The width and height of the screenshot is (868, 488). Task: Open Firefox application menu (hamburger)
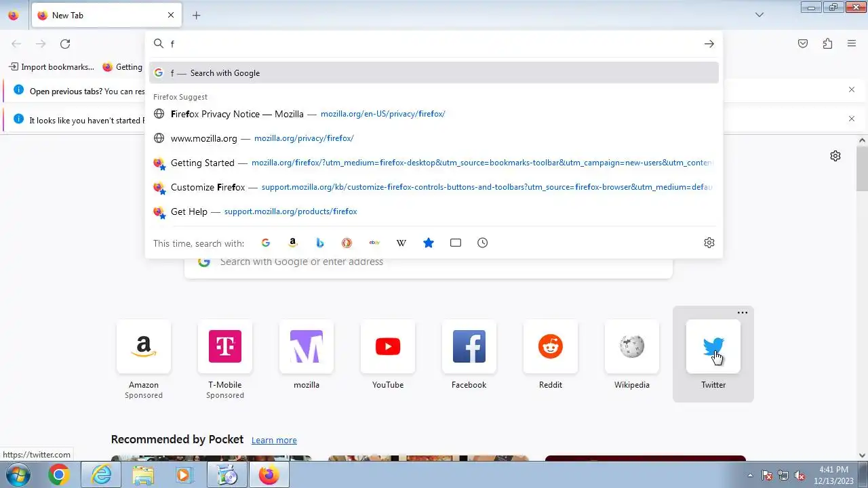pos(852,44)
